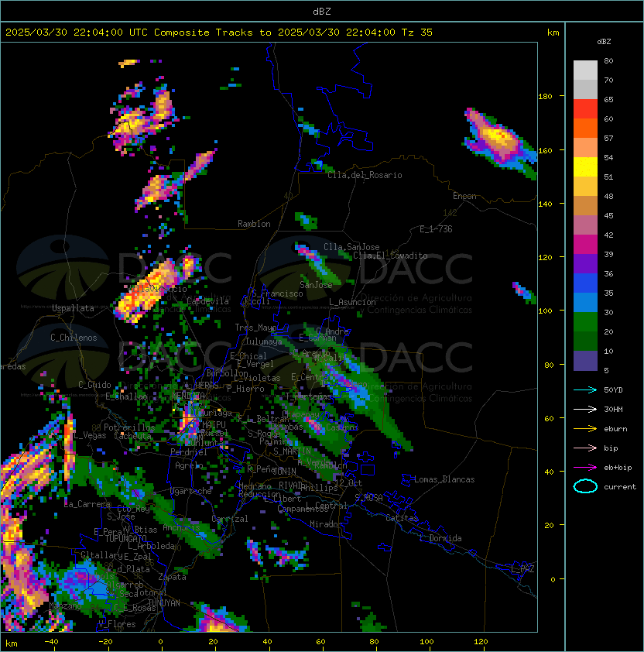Click the '180' km tick label
This screenshot has width=644, height=652.
tap(545, 97)
